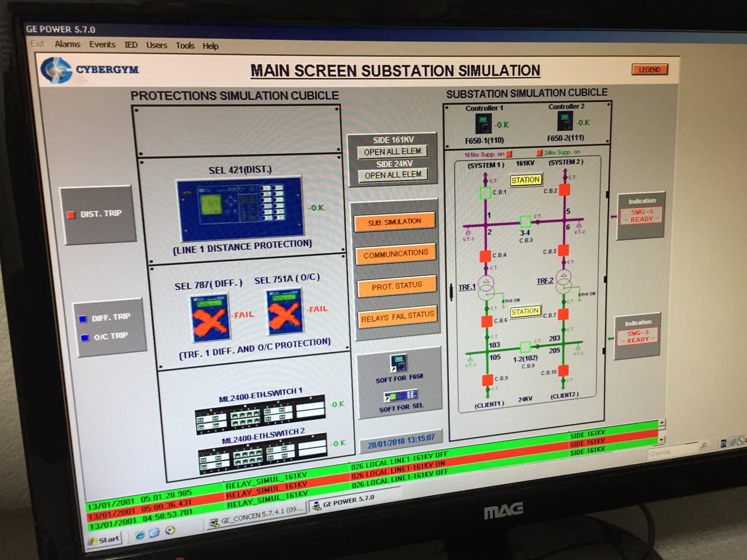The height and width of the screenshot is (560, 747).
Task: Launch SOFT FOR SEL shortcut icon
Action: [x=400, y=396]
